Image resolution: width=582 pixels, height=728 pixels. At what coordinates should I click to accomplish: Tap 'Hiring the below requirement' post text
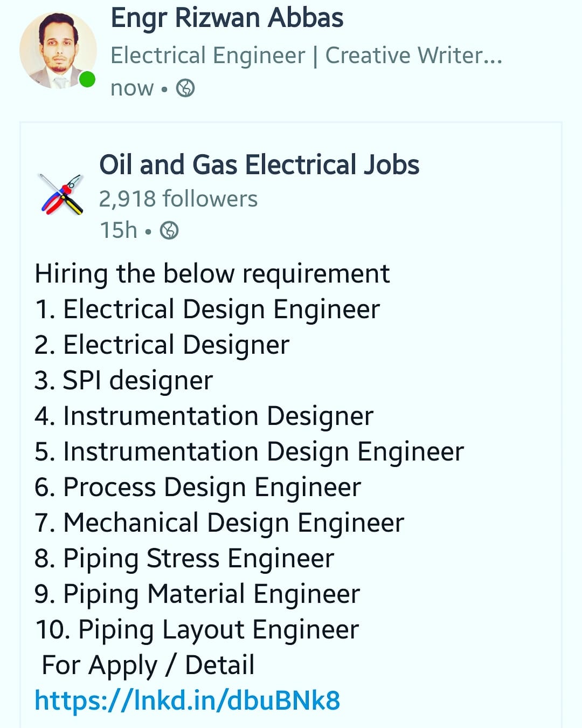click(212, 273)
